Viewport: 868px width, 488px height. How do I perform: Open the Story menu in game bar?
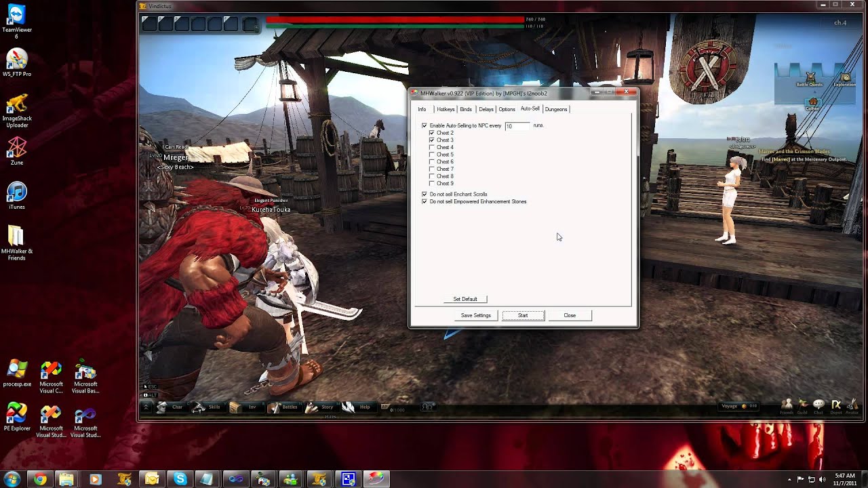320,407
